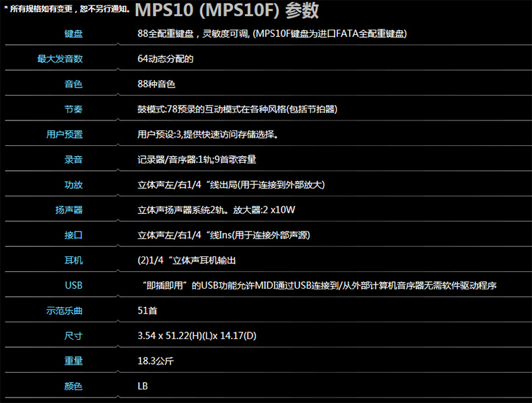Click the text 用户预设:3,提供快速访问存储选择

pos(208,134)
